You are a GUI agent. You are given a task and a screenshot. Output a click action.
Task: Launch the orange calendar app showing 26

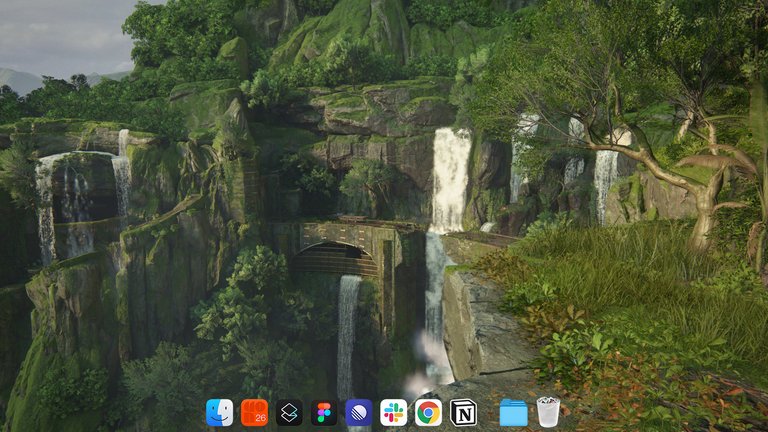[x=254, y=412]
